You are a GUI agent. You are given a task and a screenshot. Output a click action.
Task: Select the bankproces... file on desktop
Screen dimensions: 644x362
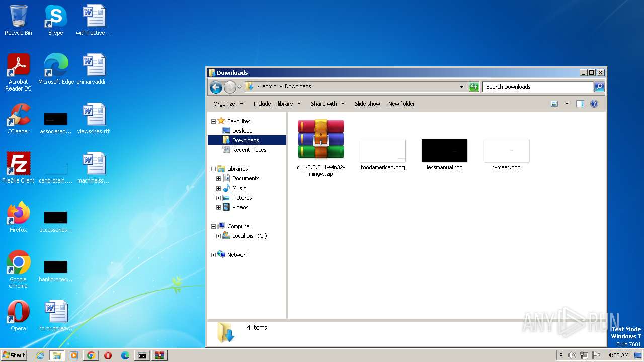click(x=56, y=271)
